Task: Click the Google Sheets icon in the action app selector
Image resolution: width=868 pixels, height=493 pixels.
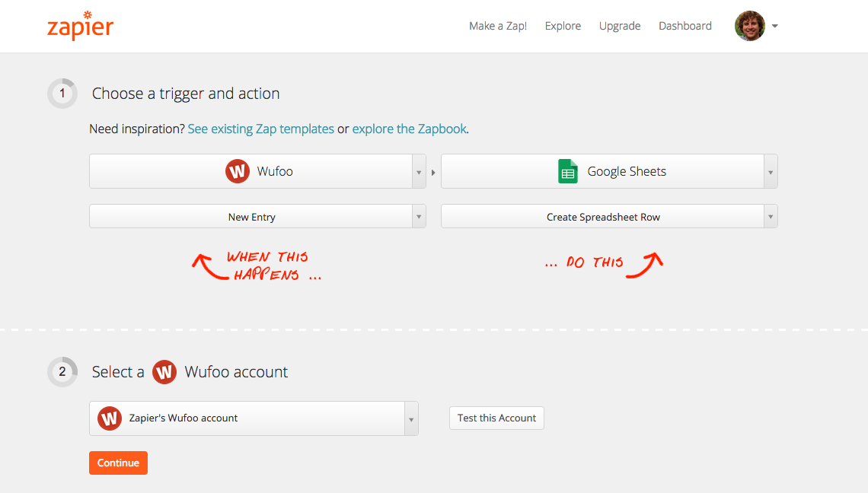Action: coord(567,171)
